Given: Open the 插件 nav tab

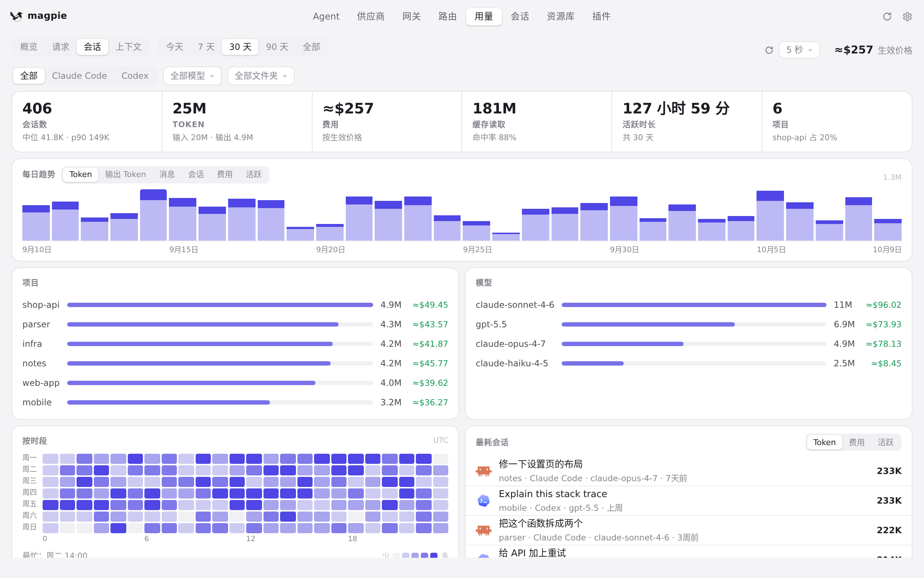Looking at the screenshot, I should 601,17.
